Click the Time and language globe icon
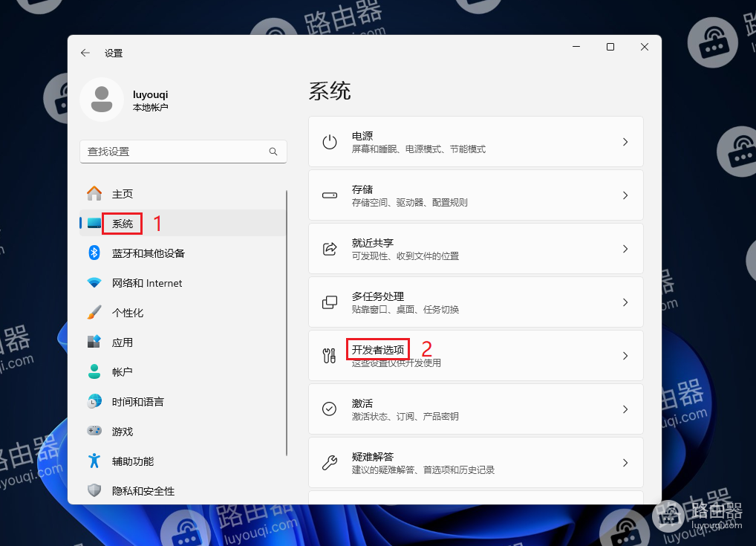 click(94, 401)
